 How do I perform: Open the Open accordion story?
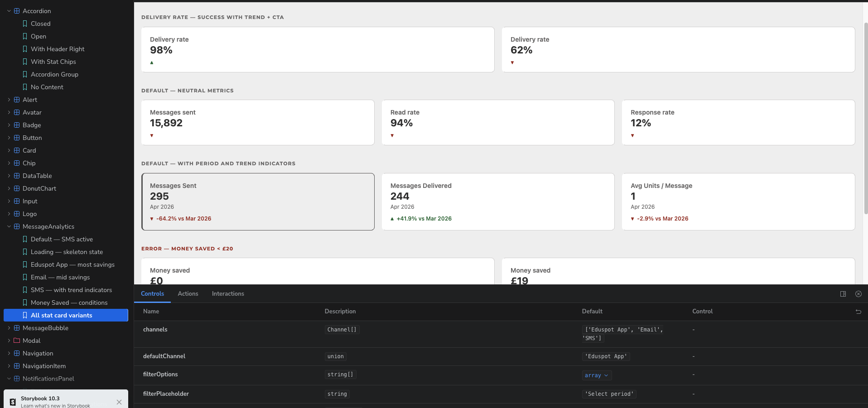(x=38, y=36)
